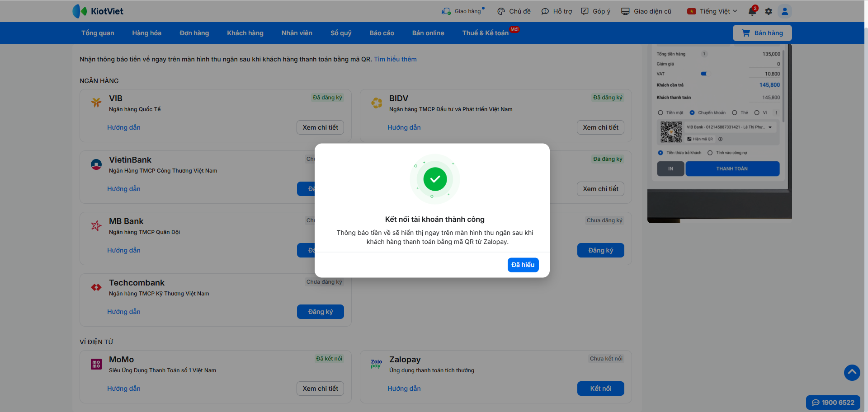This screenshot has width=868, height=412.
Task: Open the Chủ đề palette icon
Action: (501, 11)
